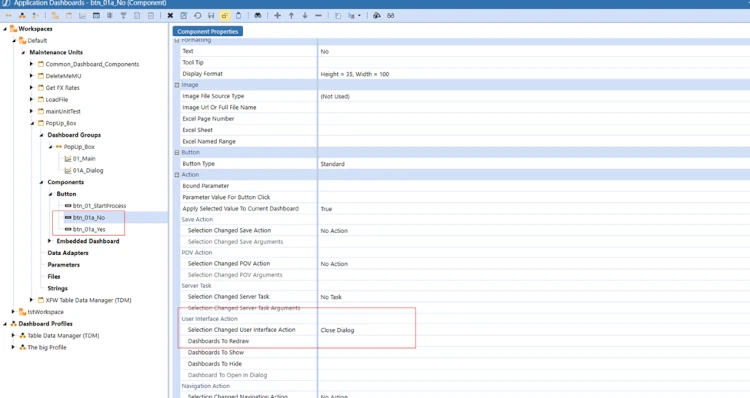Select the 01A_Dialog dashboard in tree
Viewport: 750px width, 398px height.
[88, 170]
